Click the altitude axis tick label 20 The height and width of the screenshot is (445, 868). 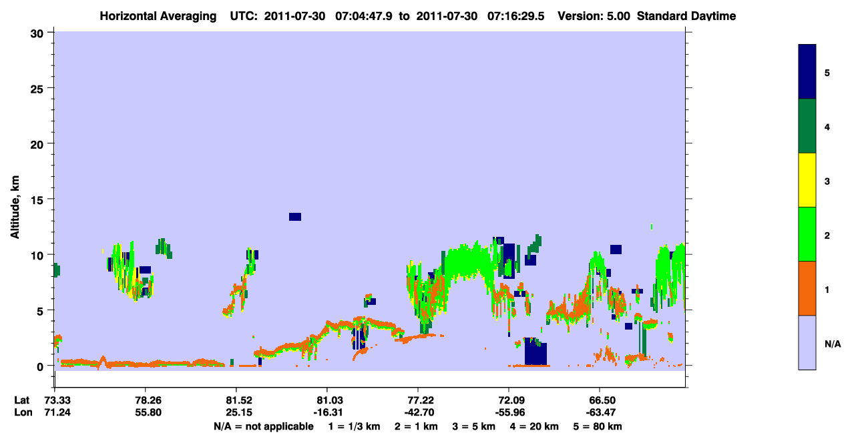(x=39, y=143)
